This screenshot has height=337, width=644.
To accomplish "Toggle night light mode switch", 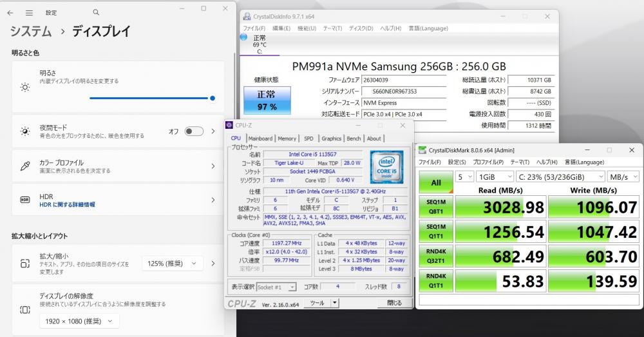I will click(194, 131).
